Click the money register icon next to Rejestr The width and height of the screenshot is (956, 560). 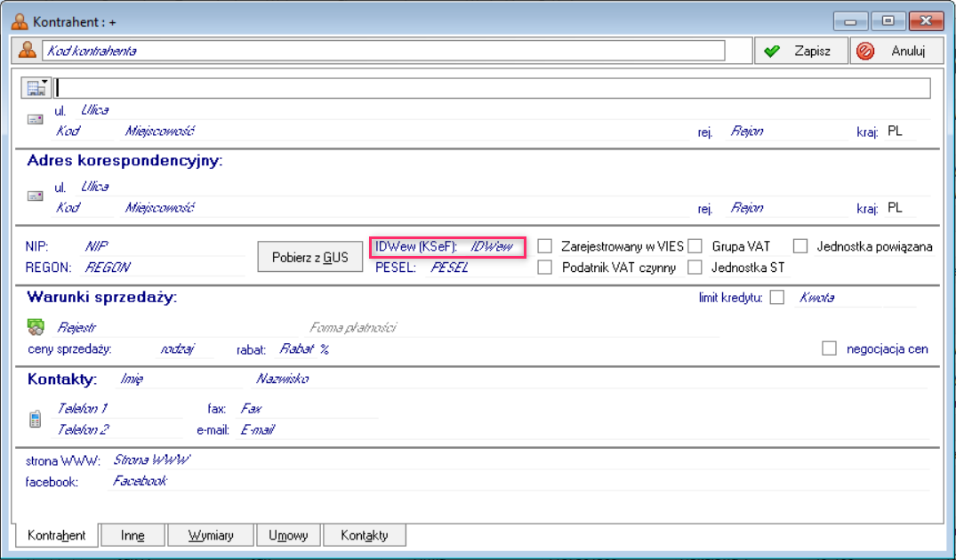[x=36, y=327]
